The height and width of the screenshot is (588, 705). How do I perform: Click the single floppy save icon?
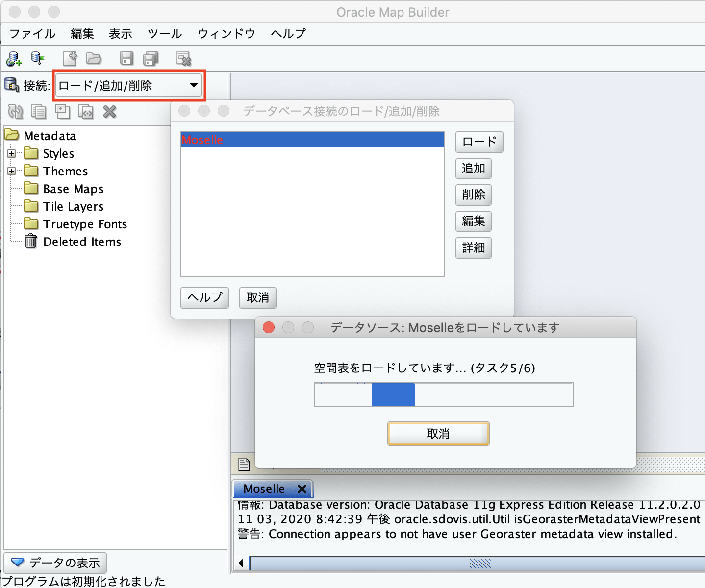(x=126, y=58)
